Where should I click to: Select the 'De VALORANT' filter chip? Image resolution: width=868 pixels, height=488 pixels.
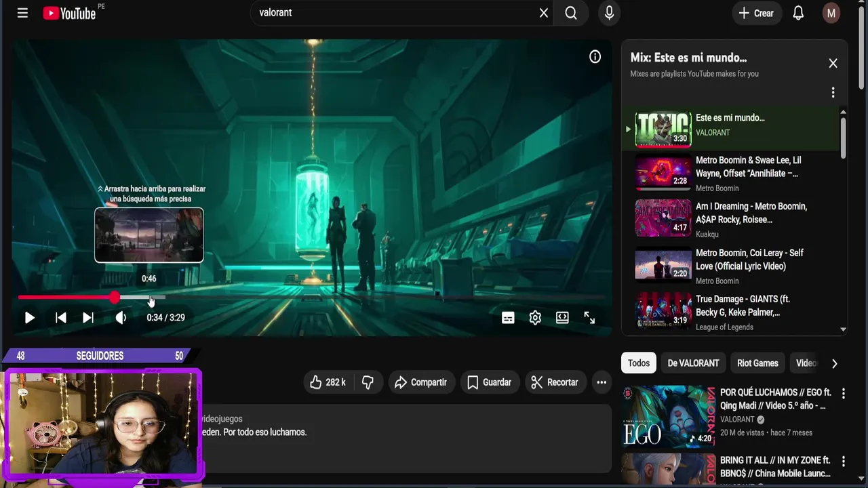pos(693,363)
